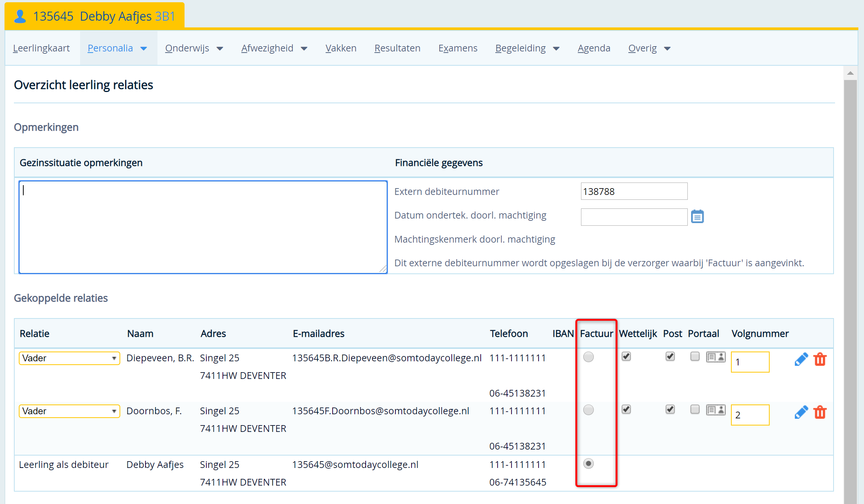Click the Afwezigheid menu label
This screenshot has width=864, height=504.
tap(267, 48)
